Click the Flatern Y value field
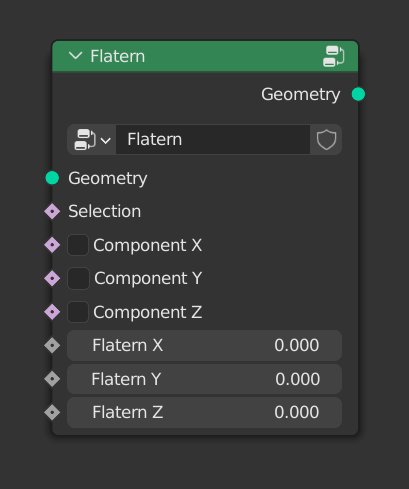Viewport: 409px width, 489px height. click(x=204, y=379)
